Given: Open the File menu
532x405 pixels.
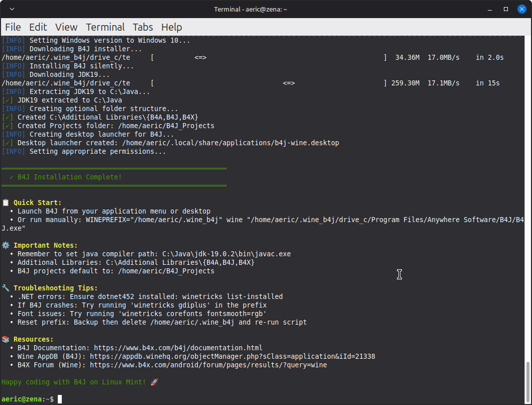Looking at the screenshot, I should pyautogui.click(x=13, y=27).
